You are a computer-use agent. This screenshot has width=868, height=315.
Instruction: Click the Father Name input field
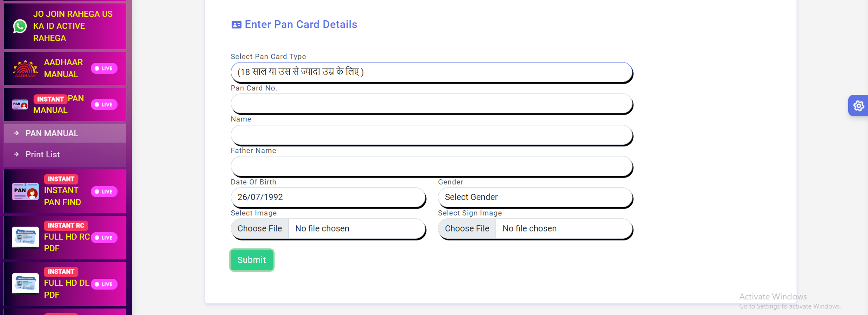click(x=431, y=166)
